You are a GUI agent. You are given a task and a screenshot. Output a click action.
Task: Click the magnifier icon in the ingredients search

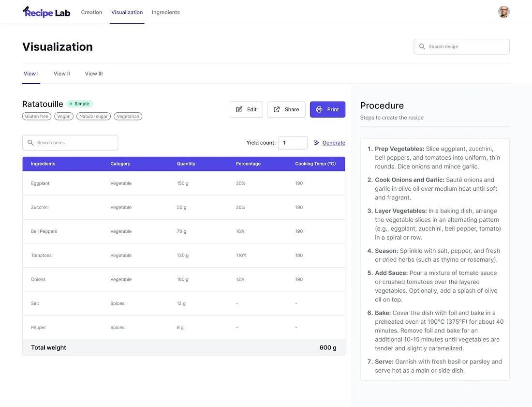pos(30,142)
